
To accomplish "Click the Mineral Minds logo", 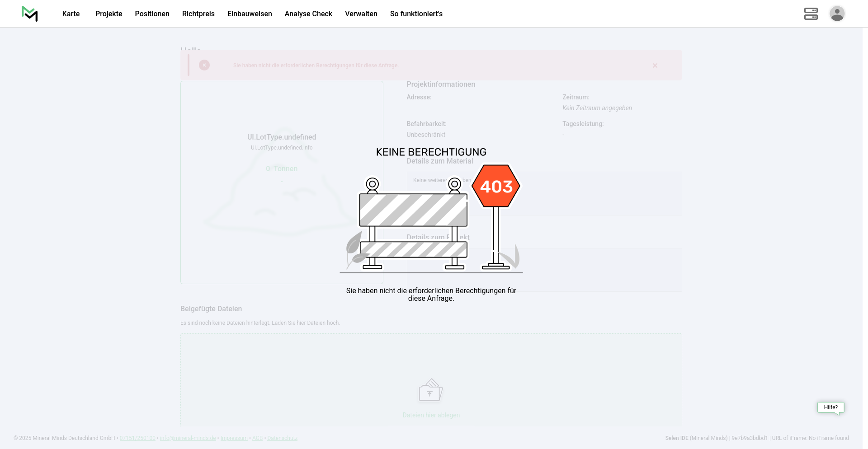I will tap(30, 14).
